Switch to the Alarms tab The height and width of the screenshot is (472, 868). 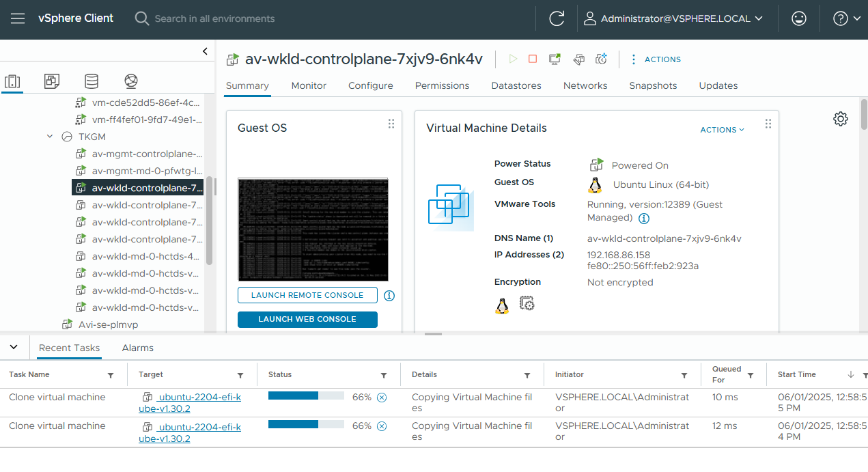[x=138, y=348]
